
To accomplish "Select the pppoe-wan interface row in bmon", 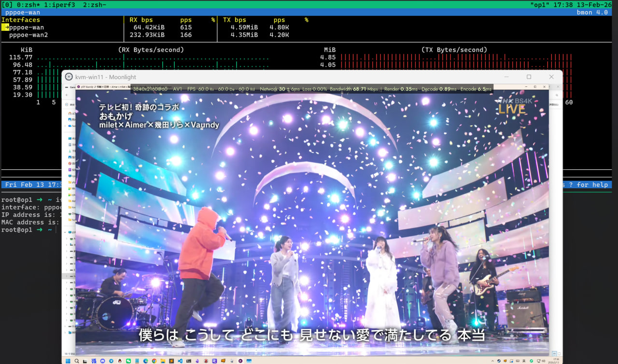I will coord(27,28).
